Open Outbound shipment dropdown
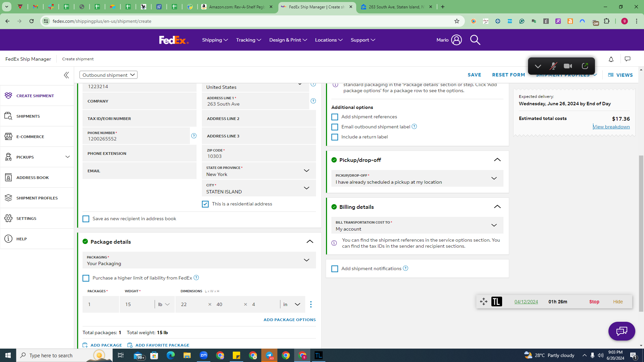 [x=108, y=75]
